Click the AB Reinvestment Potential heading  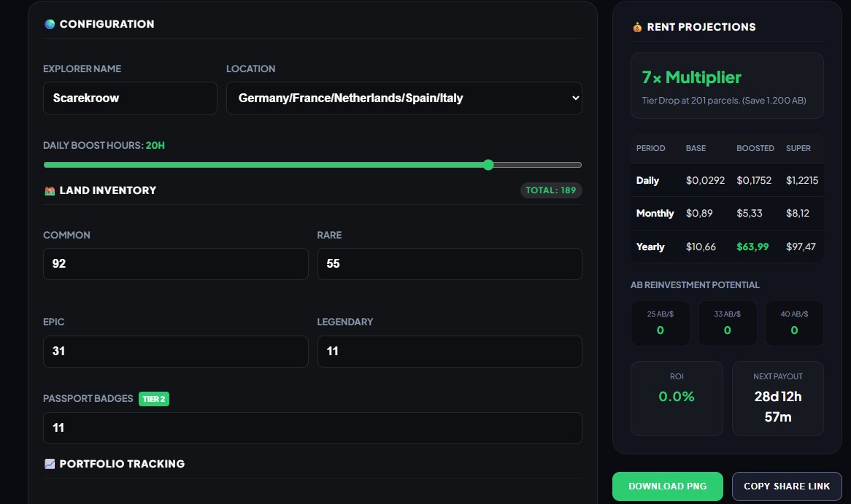pyautogui.click(x=695, y=285)
